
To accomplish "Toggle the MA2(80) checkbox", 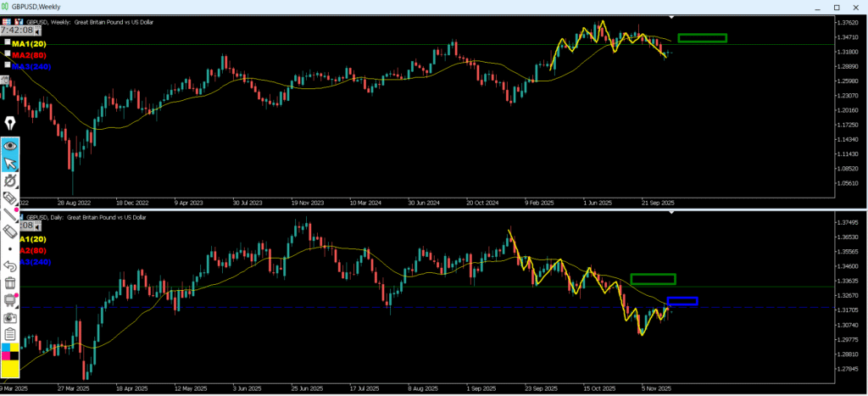I will click(7, 53).
